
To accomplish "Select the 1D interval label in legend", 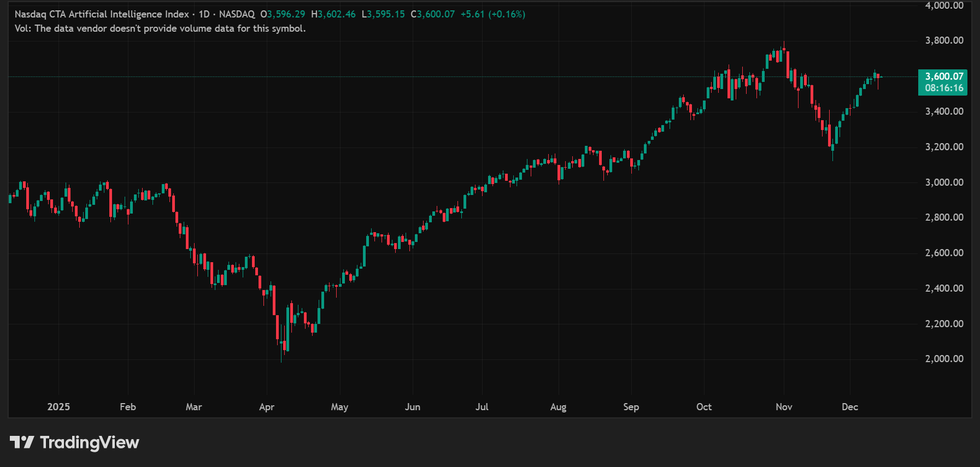I will [204, 14].
